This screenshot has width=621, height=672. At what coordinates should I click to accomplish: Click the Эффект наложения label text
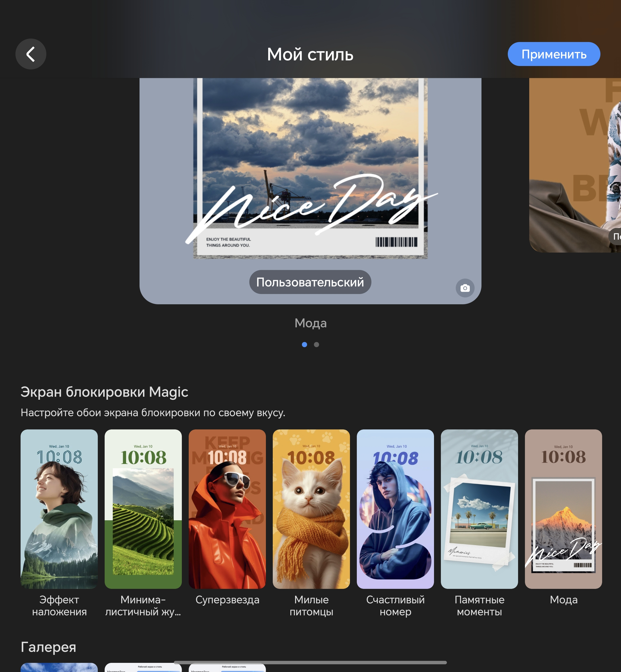click(x=59, y=606)
